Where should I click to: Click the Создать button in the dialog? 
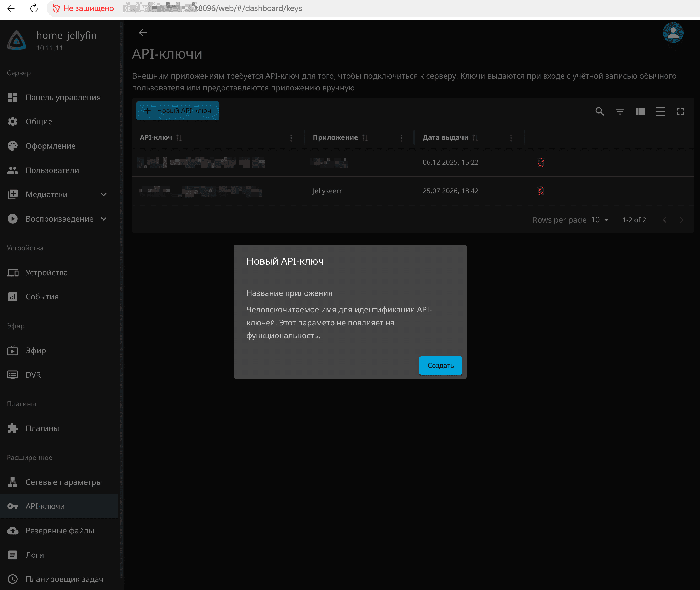(440, 365)
